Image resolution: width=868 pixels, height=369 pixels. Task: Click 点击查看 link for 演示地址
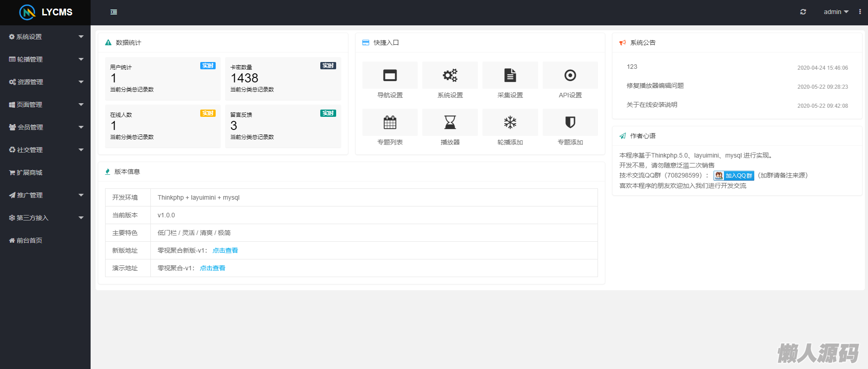click(212, 268)
